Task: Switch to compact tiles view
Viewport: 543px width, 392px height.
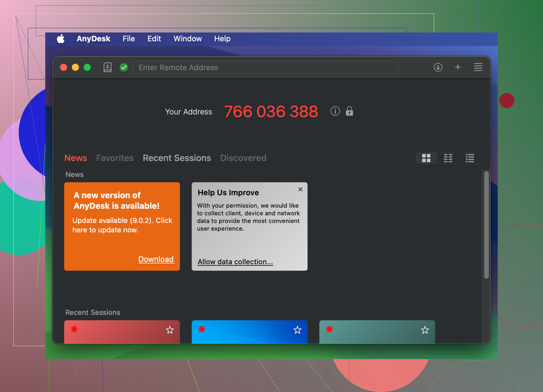Action: 448,158
